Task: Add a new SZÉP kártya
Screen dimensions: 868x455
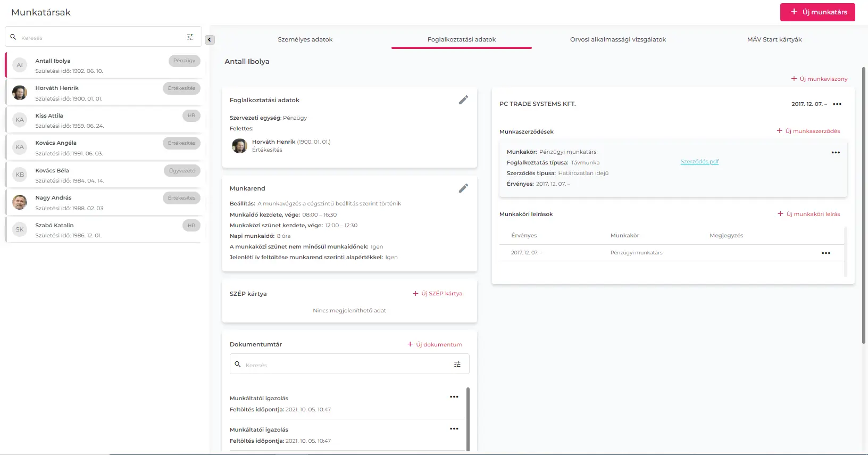Action: pyautogui.click(x=437, y=294)
